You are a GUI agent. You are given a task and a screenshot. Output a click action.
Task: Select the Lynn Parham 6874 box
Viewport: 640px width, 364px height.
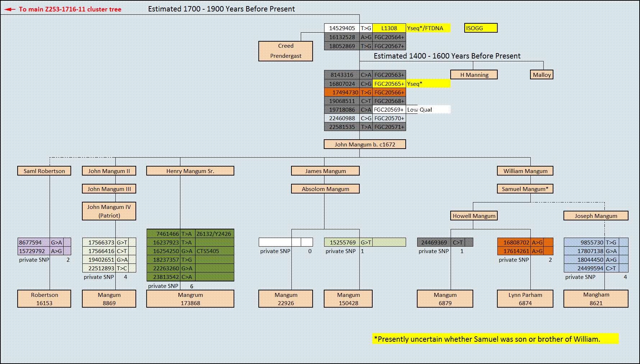(525, 299)
